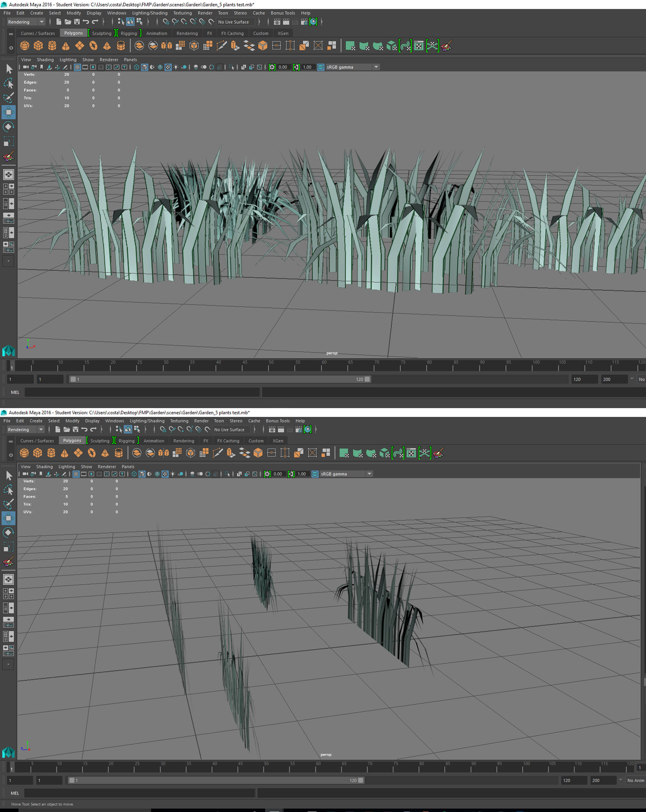Select Paint Selection tool in upper window toolbox

[8, 98]
